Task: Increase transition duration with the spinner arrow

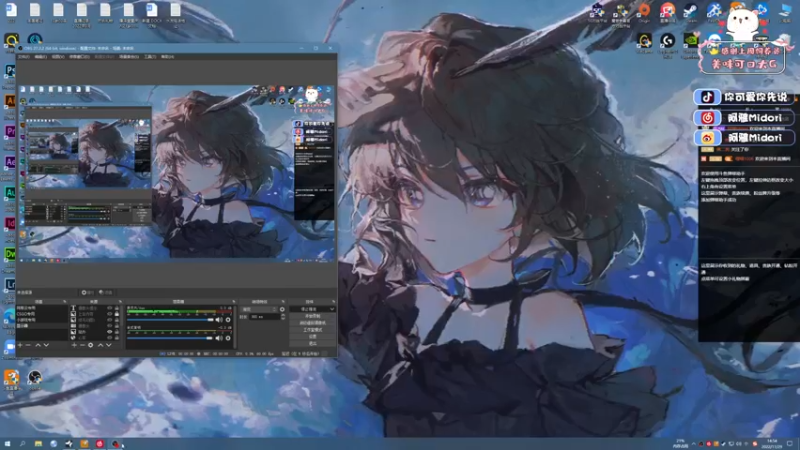Action: coord(283,315)
